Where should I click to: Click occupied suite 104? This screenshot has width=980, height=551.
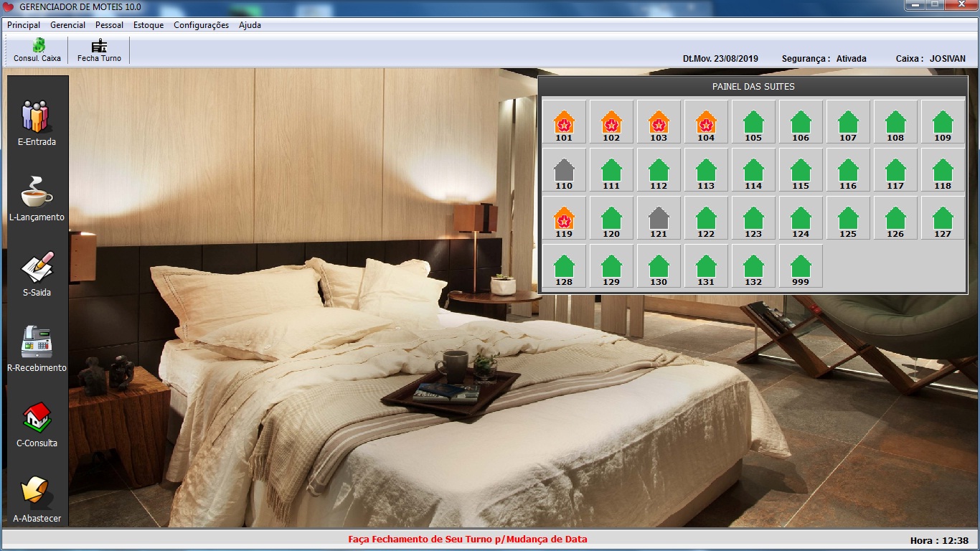pyautogui.click(x=706, y=122)
